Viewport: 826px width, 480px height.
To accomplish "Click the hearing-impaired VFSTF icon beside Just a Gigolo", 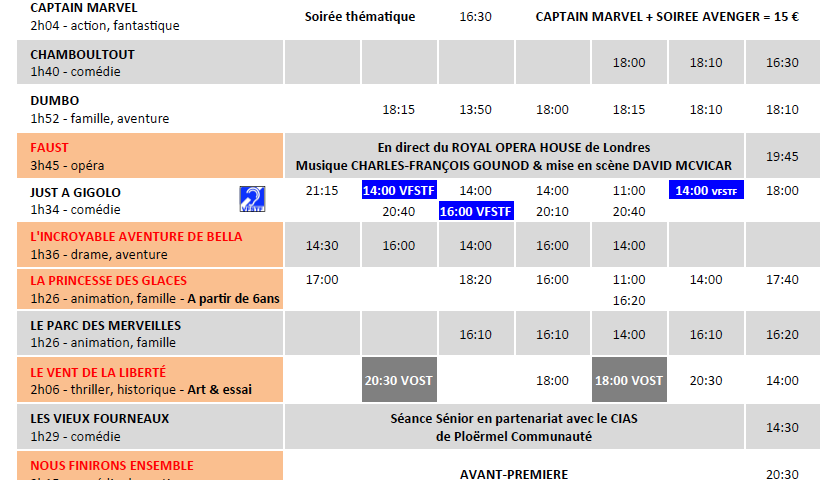I will [x=252, y=199].
